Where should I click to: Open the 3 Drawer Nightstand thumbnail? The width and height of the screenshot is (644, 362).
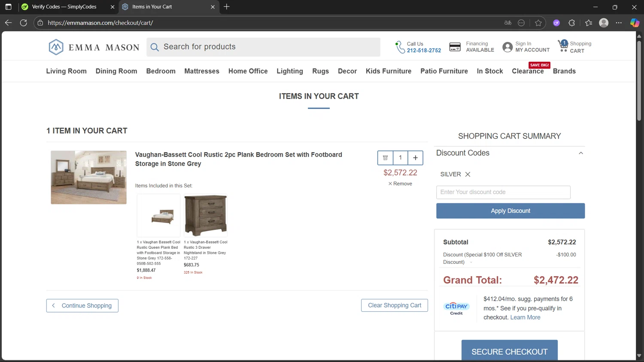[x=206, y=215]
